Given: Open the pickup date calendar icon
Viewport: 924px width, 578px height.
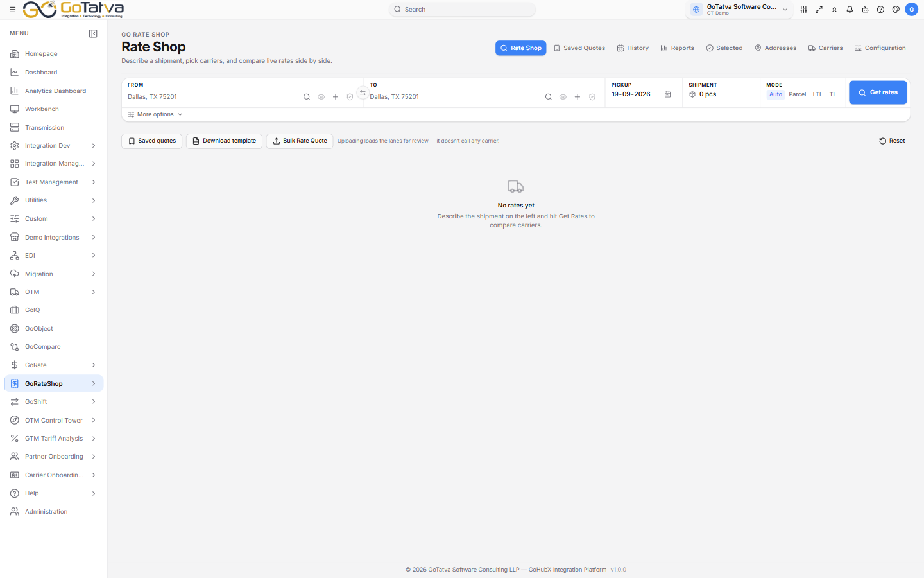Looking at the screenshot, I should point(668,94).
